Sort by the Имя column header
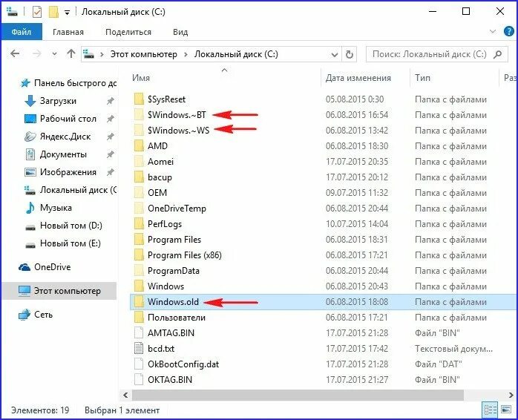 click(x=141, y=78)
